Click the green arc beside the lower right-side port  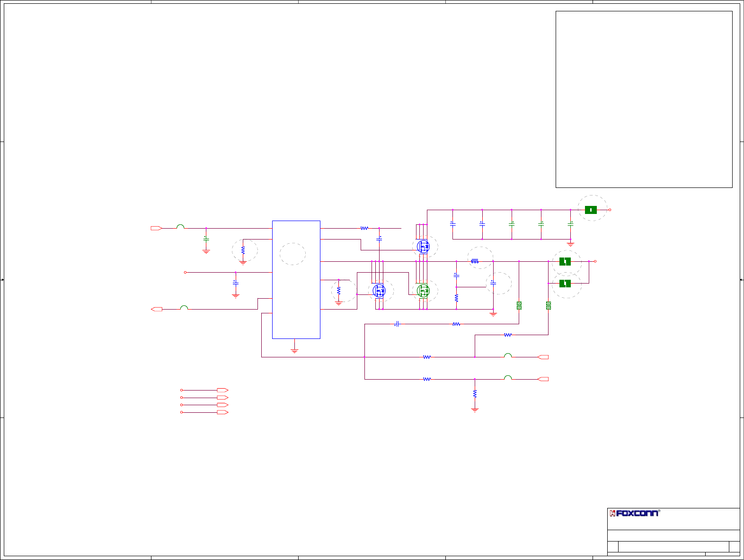coord(508,378)
